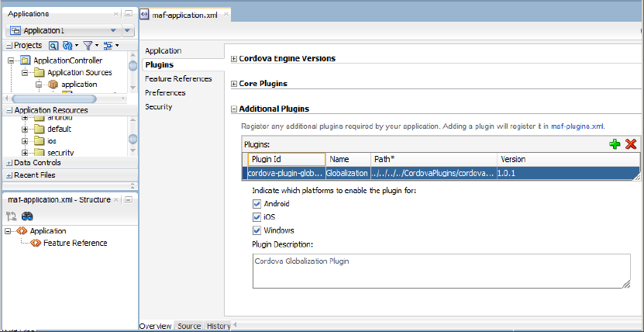Click the Globalization name cell

[347, 174]
